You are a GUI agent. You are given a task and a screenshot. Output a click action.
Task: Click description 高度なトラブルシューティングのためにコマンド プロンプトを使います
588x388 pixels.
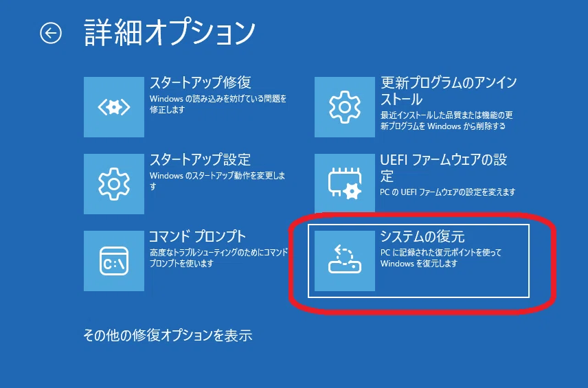tap(218, 258)
